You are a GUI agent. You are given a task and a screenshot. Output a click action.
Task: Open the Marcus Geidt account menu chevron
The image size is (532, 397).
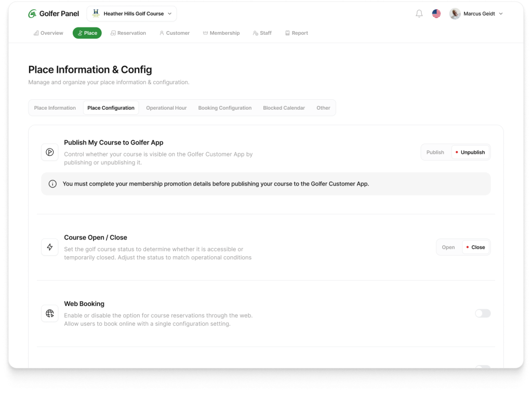501,14
